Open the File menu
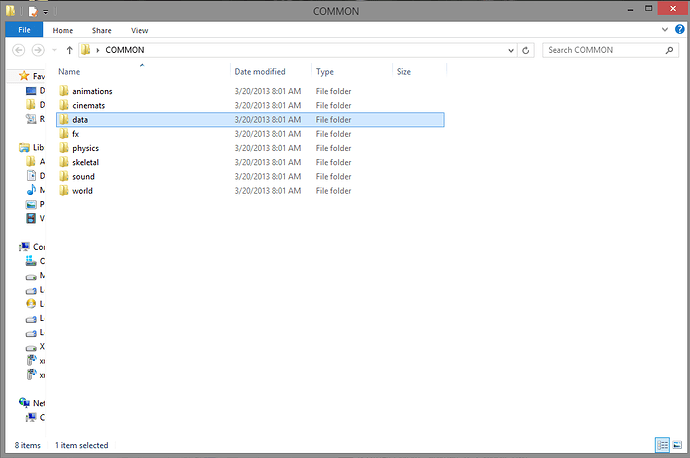690x458 pixels. click(24, 30)
